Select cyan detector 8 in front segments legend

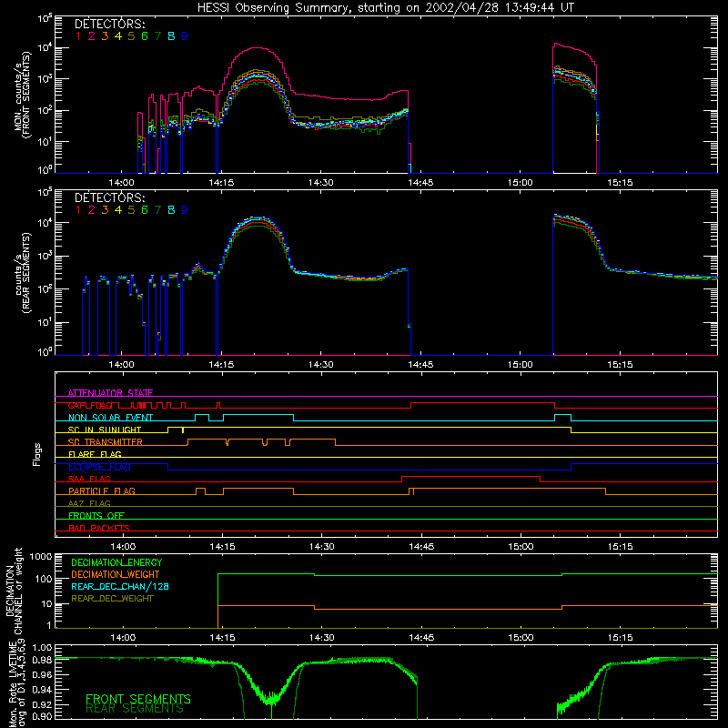tap(171, 35)
